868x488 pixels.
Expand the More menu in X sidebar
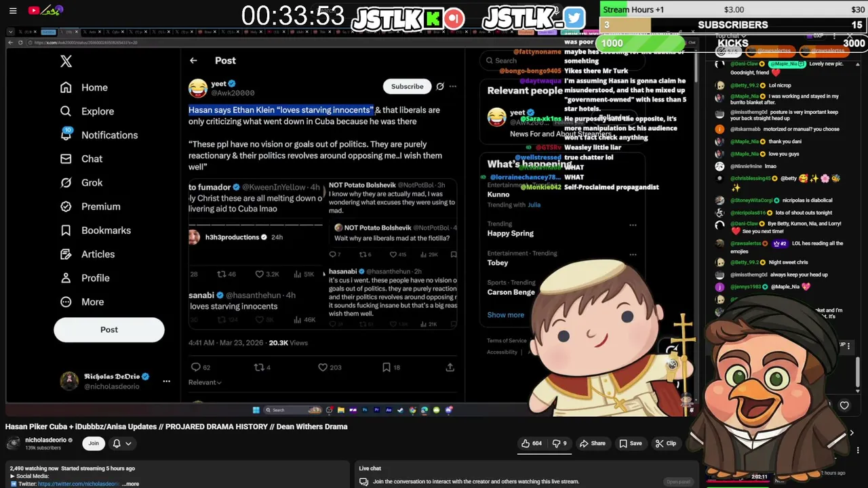[x=82, y=302]
